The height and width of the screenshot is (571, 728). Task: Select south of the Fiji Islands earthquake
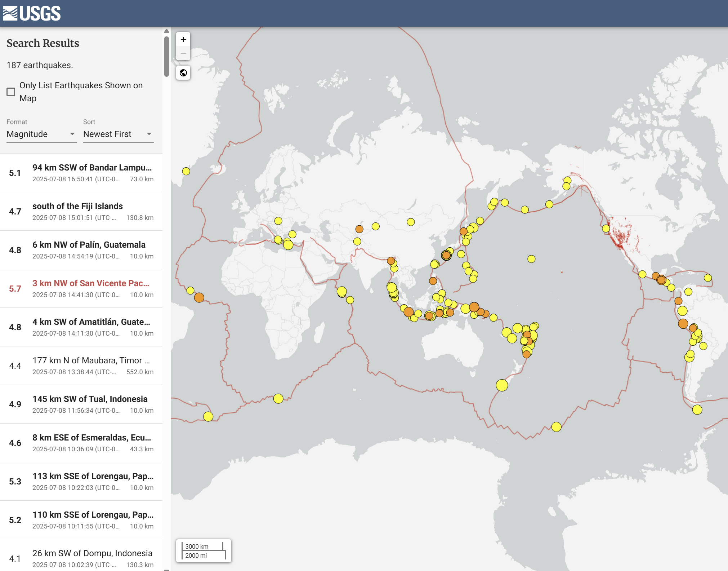point(81,212)
